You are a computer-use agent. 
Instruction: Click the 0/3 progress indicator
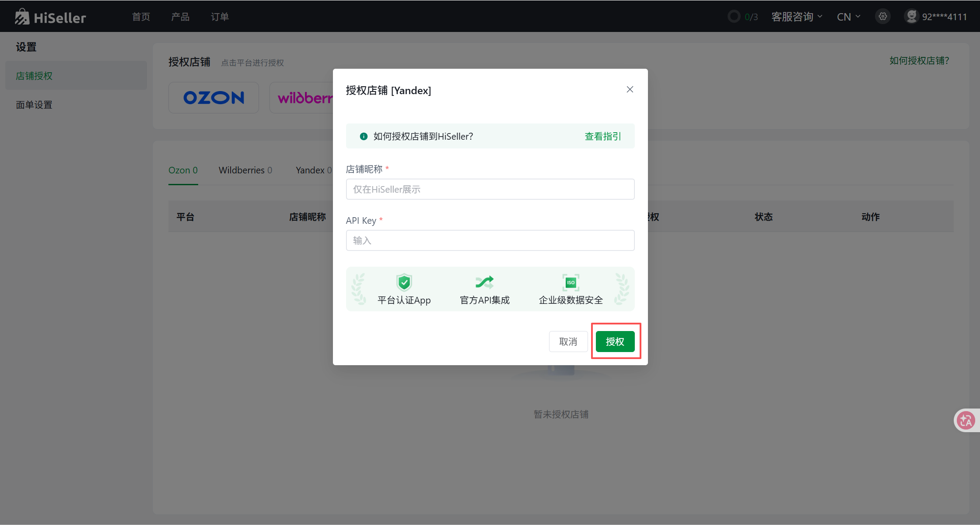[x=743, y=17]
